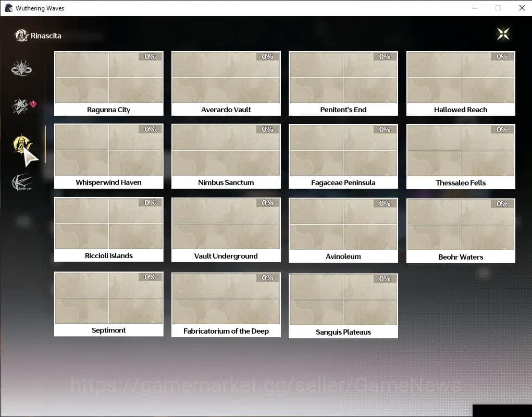The width and height of the screenshot is (532, 417).
Task: Open the Fagaceae Peninsula map card
Action: point(343,156)
